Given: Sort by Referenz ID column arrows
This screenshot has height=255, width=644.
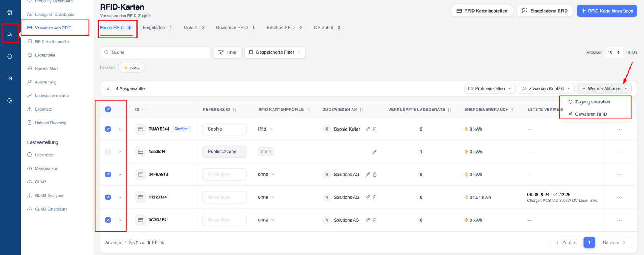Looking at the screenshot, I should tap(235, 110).
